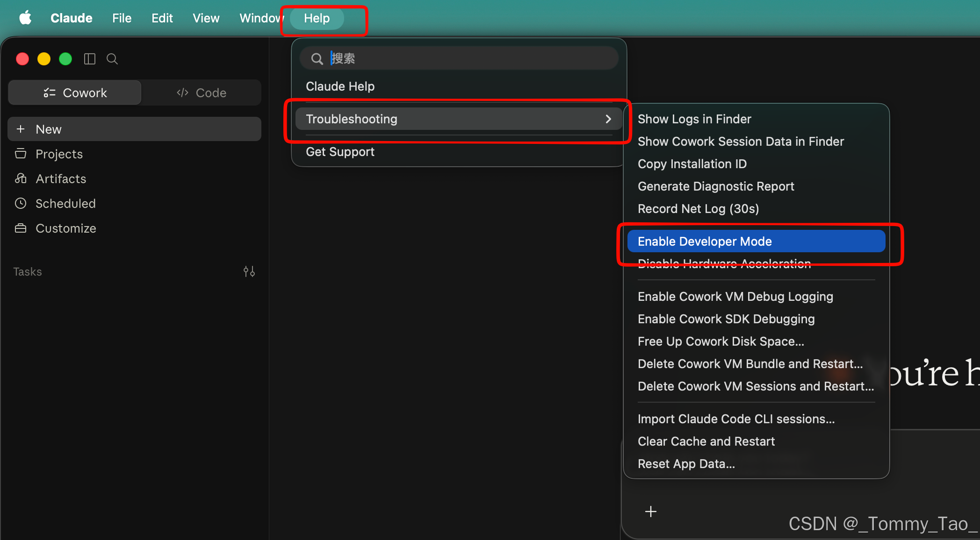Open Scheduled in the sidebar
The image size is (980, 540).
pos(134,203)
